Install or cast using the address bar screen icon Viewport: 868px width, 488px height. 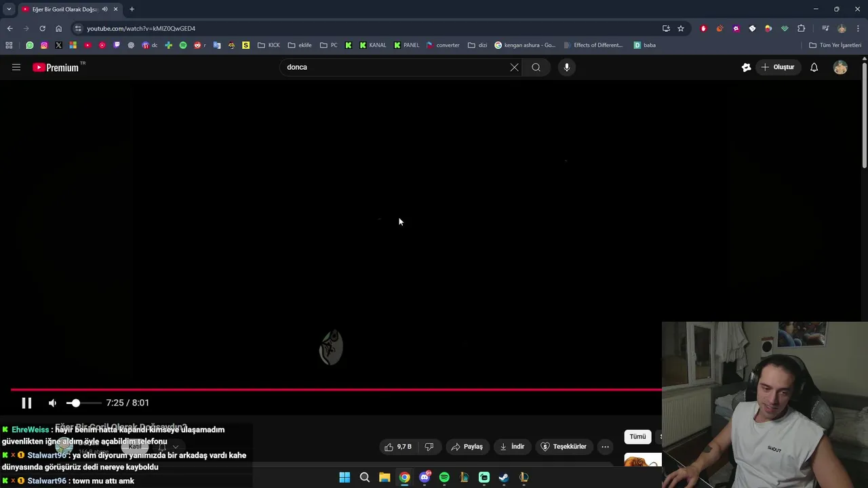666,28
